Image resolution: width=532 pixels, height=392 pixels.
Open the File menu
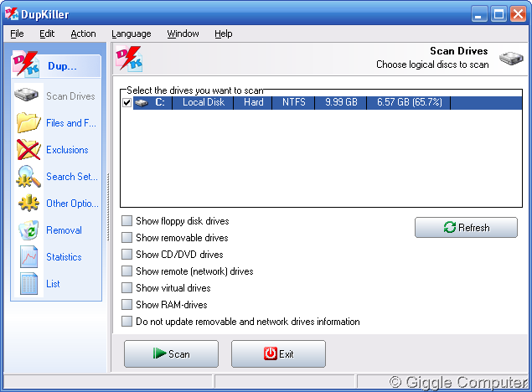click(x=17, y=34)
